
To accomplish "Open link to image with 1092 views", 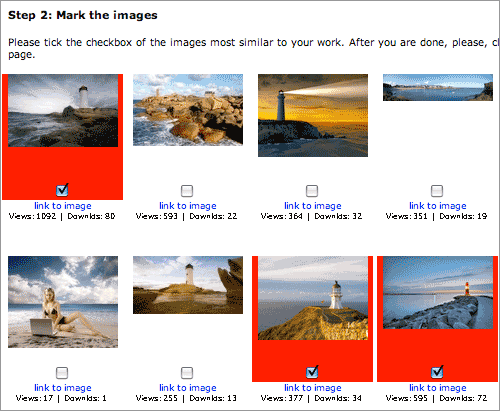I will pyautogui.click(x=63, y=206).
